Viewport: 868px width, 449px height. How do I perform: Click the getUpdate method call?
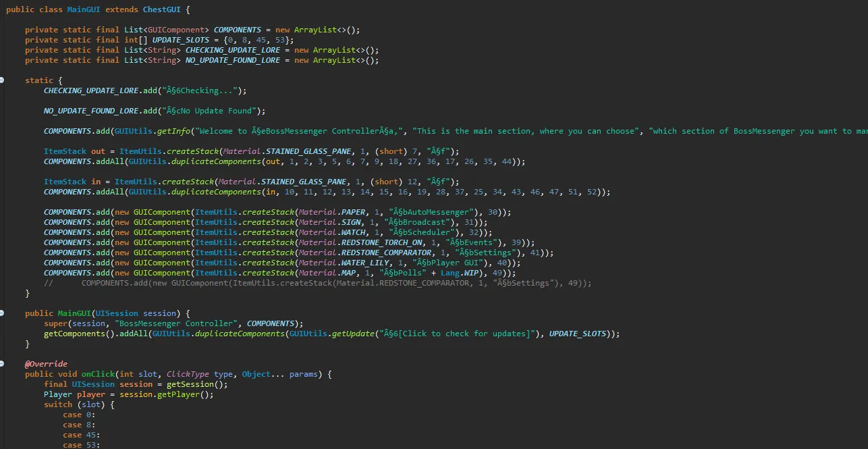tap(354, 334)
